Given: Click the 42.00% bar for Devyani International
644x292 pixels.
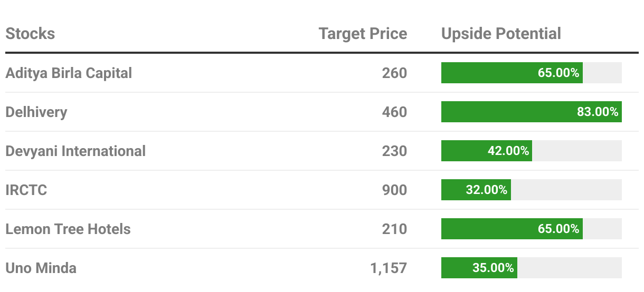Looking at the screenshot, I should (487, 151).
